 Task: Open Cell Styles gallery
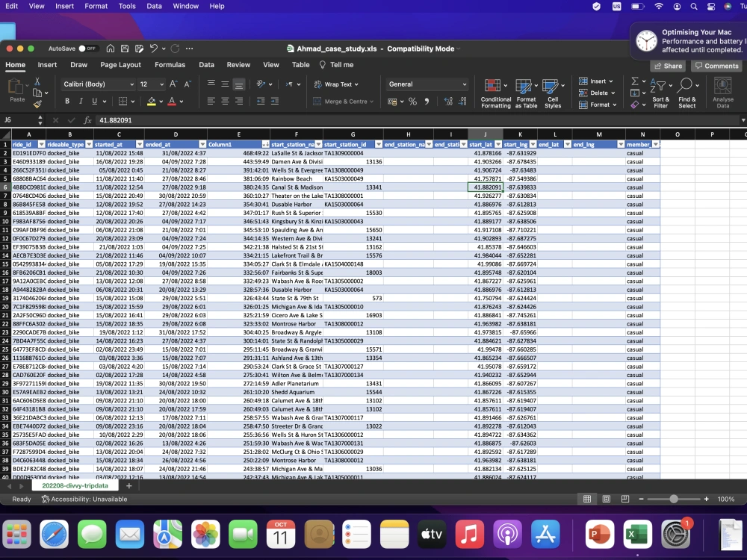click(x=553, y=93)
